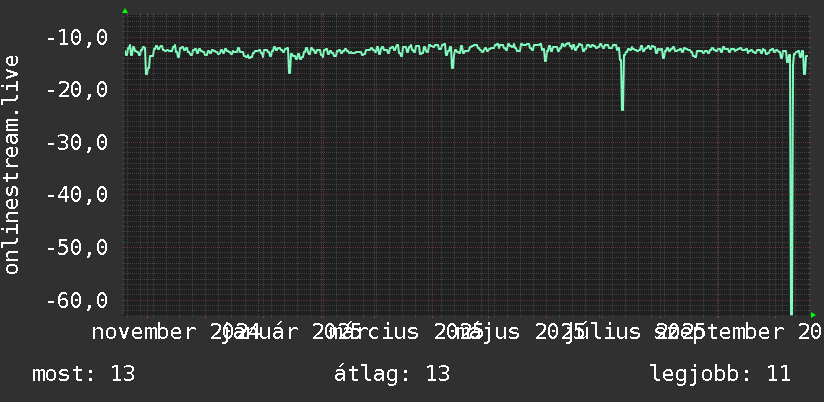Click the -30,0 Y-axis label
The width and height of the screenshot is (824, 402).
(x=77, y=142)
